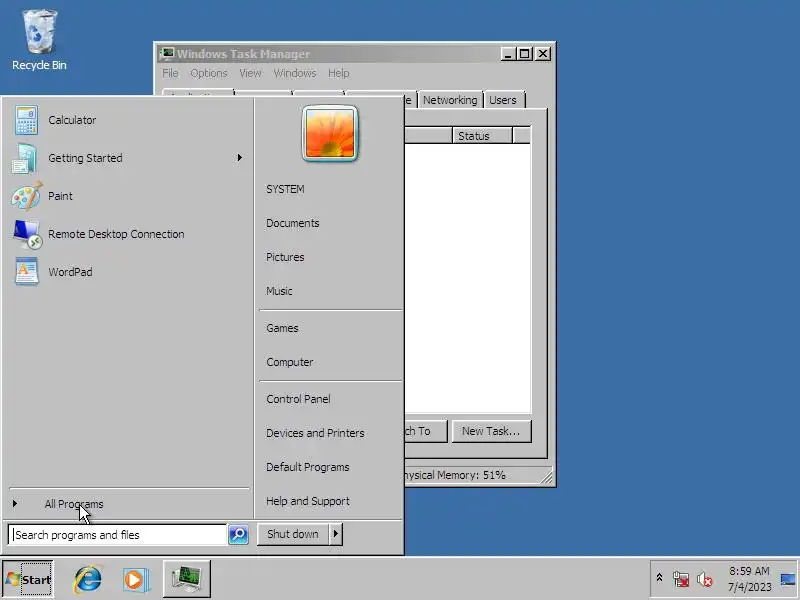800x600 pixels.
Task: Select the Task Manager taskbar button
Action: [x=187, y=579]
